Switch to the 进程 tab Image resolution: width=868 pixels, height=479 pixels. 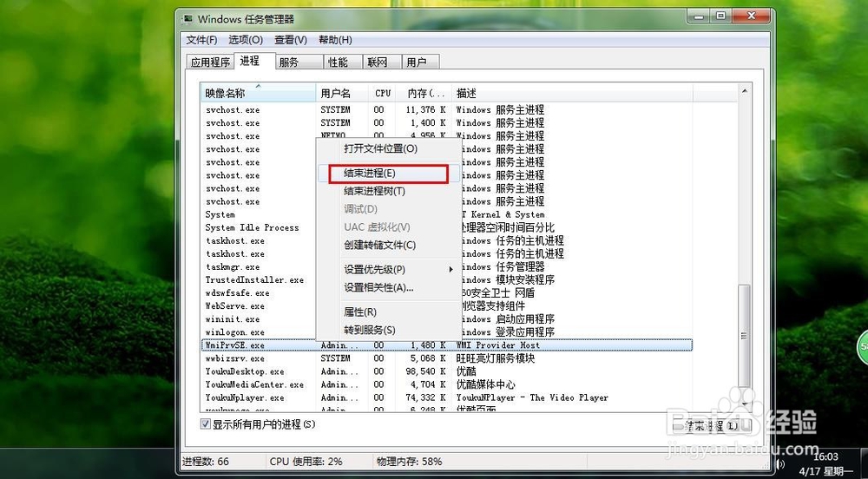[x=250, y=61]
